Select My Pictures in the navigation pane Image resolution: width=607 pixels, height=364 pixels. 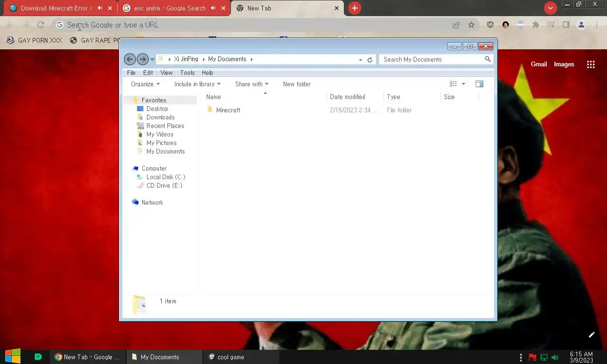(x=161, y=143)
